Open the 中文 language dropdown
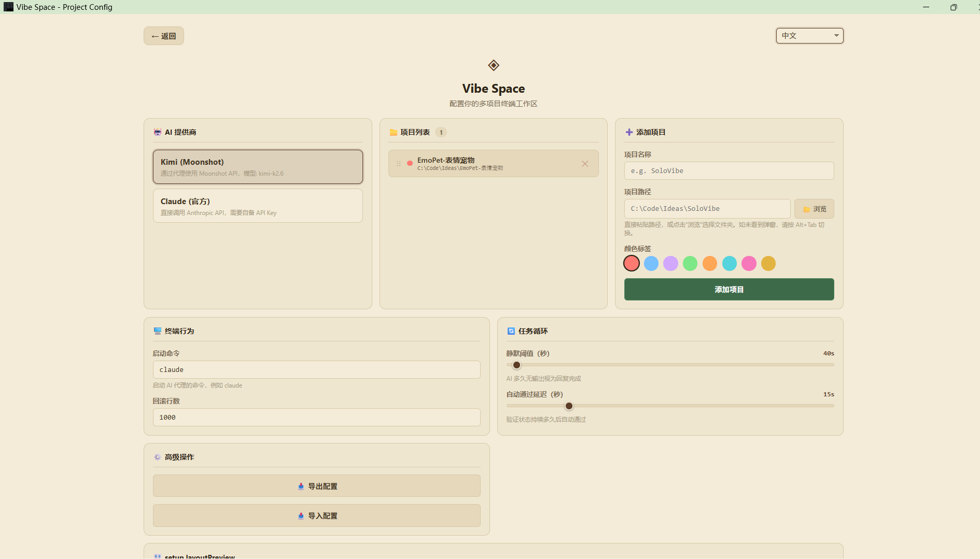The image size is (980, 559). [809, 36]
